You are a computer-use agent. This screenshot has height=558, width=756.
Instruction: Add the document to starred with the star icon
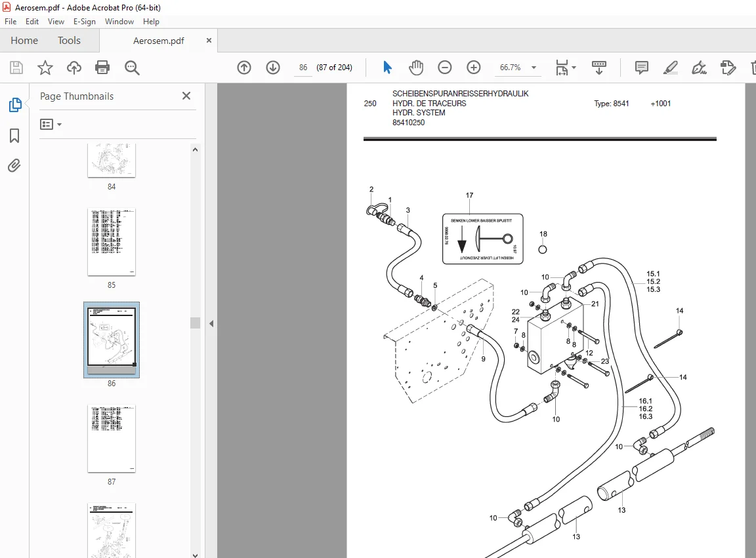pyautogui.click(x=45, y=68)
